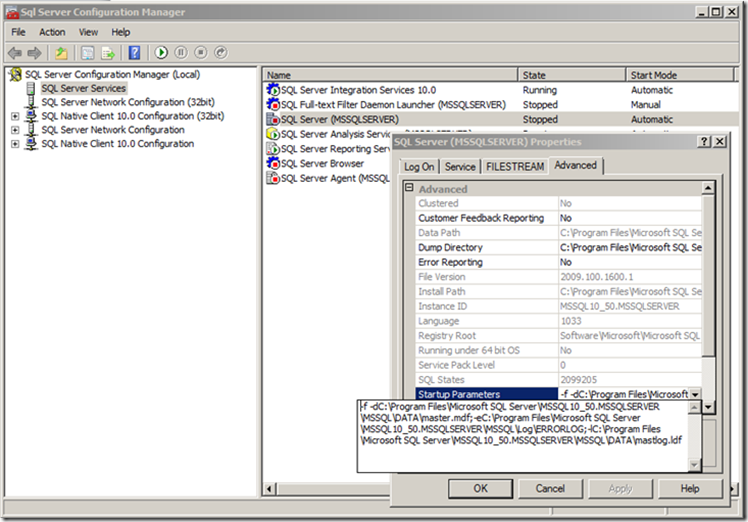The height and width of the screenshot is (522, 748).
Task: Select the Error Reporting property row
Action: [x=559, y=262]
